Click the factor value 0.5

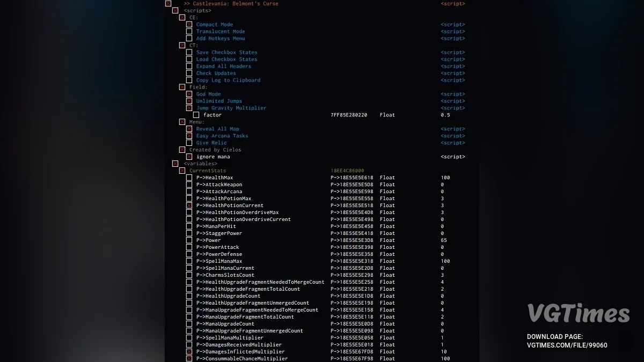pyautogui.click(x=445, y=115)
